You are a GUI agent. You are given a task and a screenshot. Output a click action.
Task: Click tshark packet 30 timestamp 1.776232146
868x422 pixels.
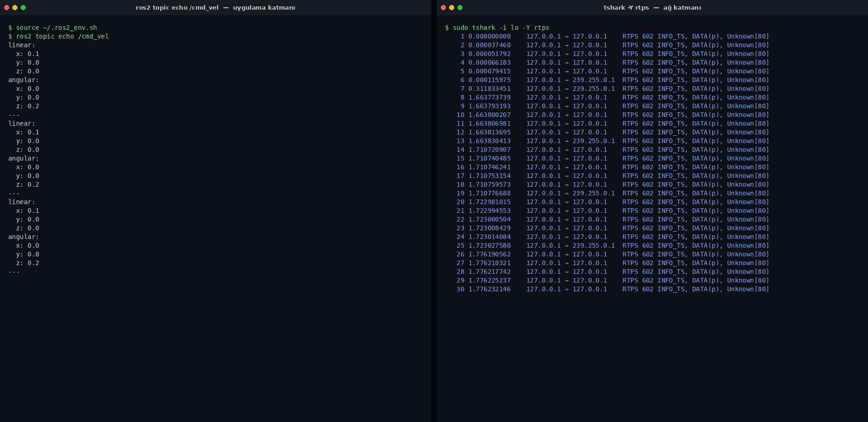490,289
